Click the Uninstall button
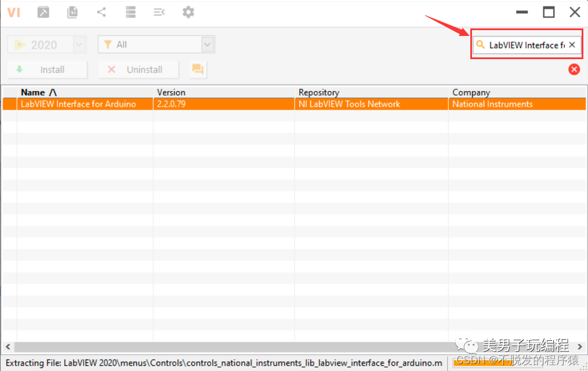Image resolution: width=588 pixels, height=371 pixels. (x=139, y=70)
